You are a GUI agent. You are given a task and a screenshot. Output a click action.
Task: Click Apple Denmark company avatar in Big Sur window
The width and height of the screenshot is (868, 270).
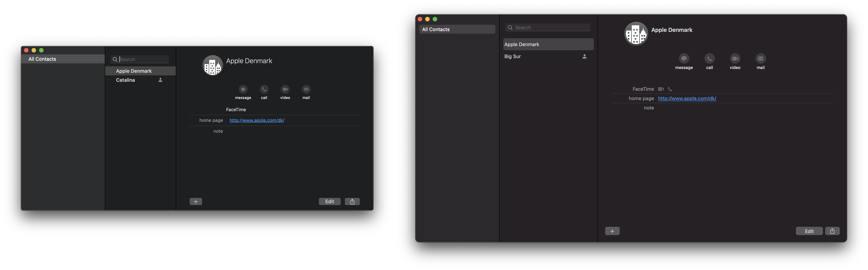[x=636, y=34]
